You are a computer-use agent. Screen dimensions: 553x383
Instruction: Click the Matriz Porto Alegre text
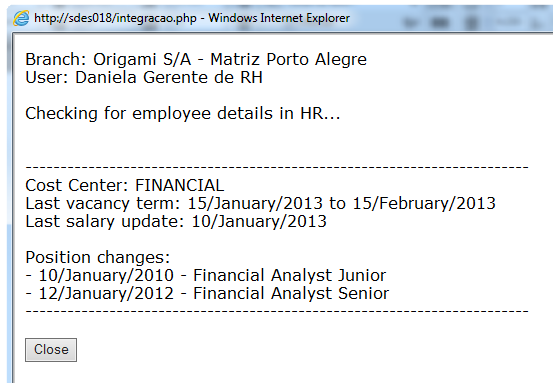(288, 60)
